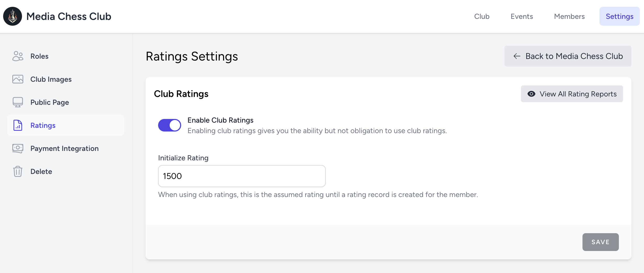
Task: Click the Delete trash can icon
Action: tap(18, 171)
